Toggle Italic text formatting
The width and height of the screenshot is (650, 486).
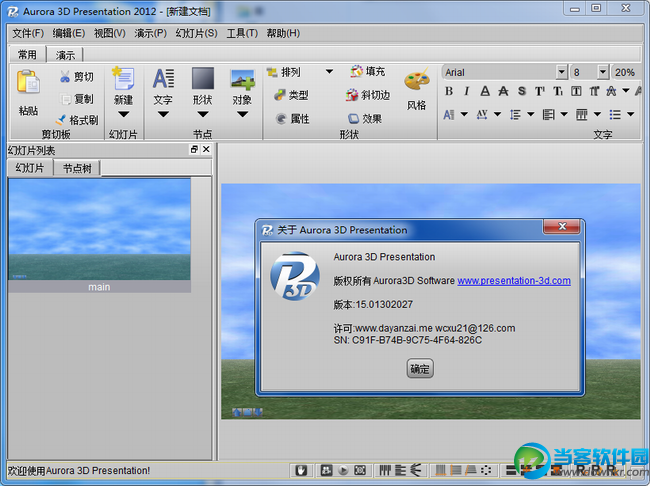(467, 91)
